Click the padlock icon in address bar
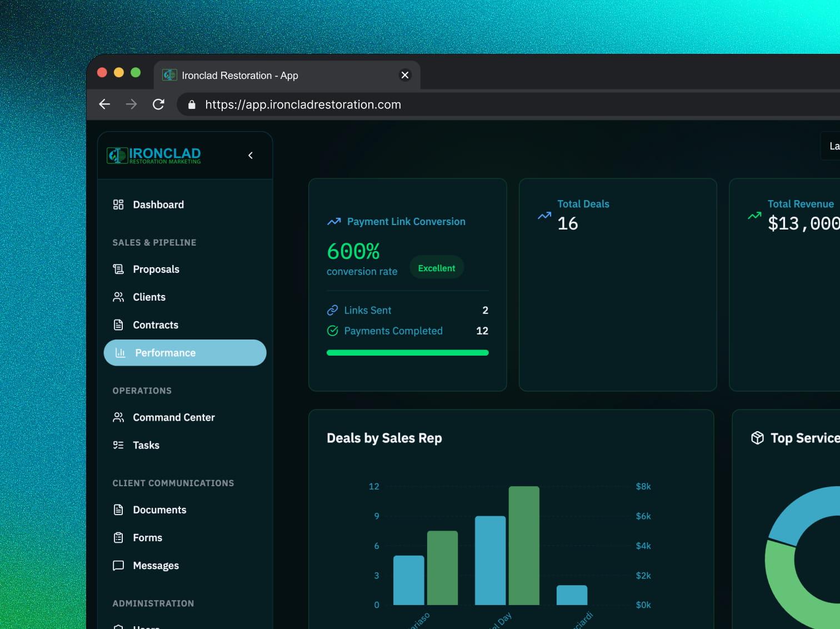840x629 pixels. [x=192, y=104]
